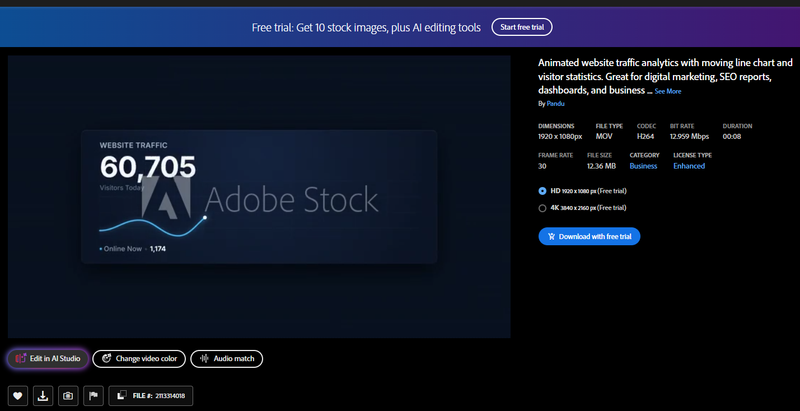Click the 12.959 Mbps bit rate value

[x=689, y=137]
